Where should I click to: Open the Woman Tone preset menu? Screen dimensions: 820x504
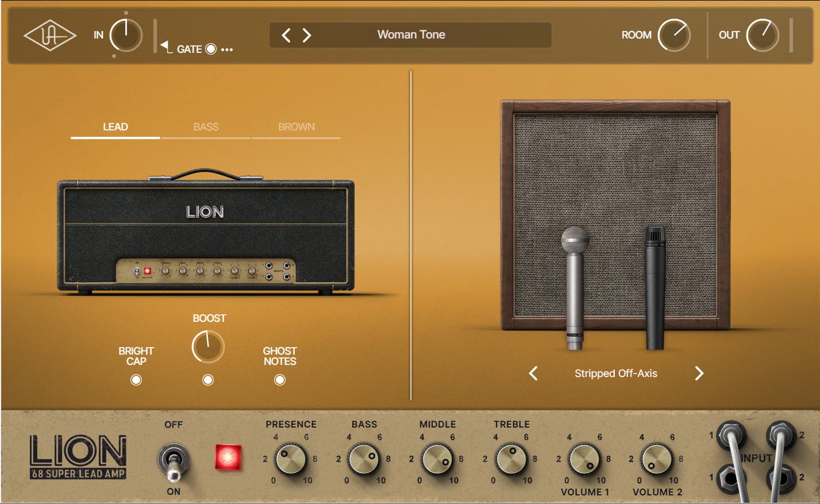click(x=411, y=35)
